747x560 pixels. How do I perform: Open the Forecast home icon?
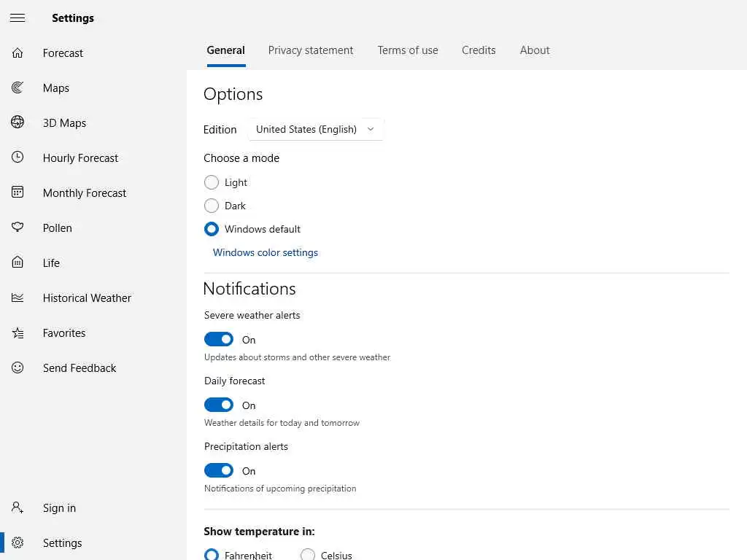coord(18,53)
